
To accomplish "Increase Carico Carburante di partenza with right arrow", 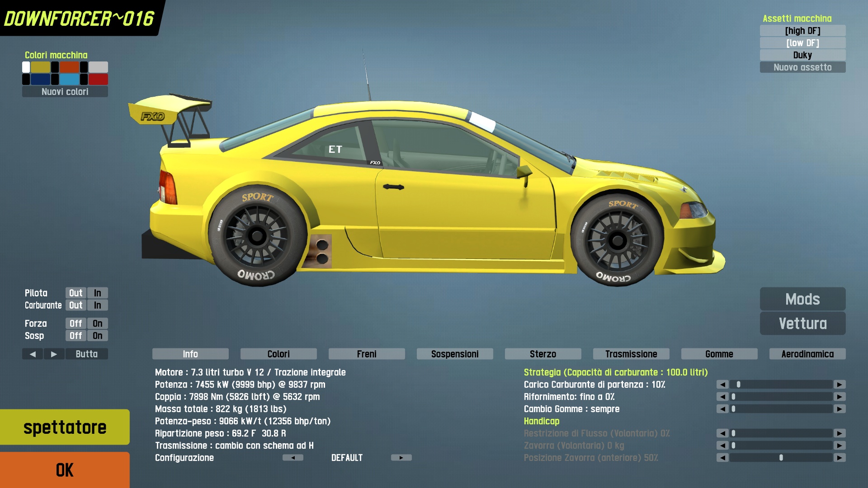I will click(840, 385).
